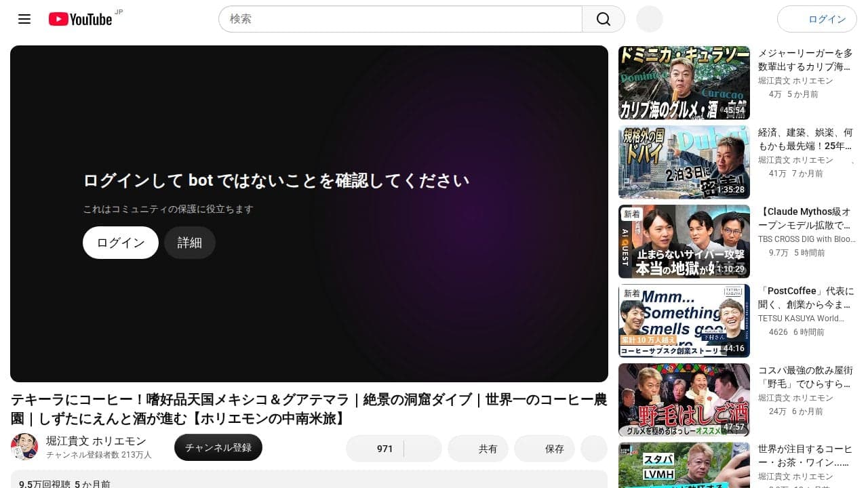Click the 4626 6 時間前 video stats
Viewport: 868px width, 488px height.
click(x=797, y=332)
